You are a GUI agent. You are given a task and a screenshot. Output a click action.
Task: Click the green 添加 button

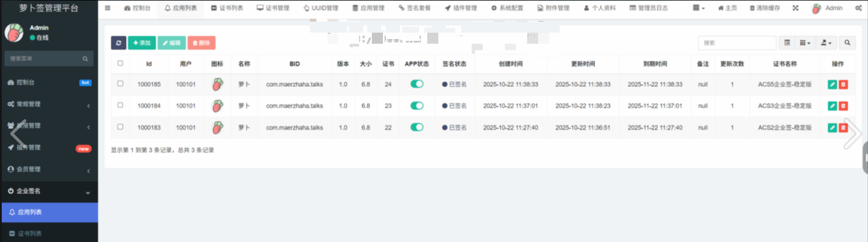pyautogui.click(x=142, y=43)
